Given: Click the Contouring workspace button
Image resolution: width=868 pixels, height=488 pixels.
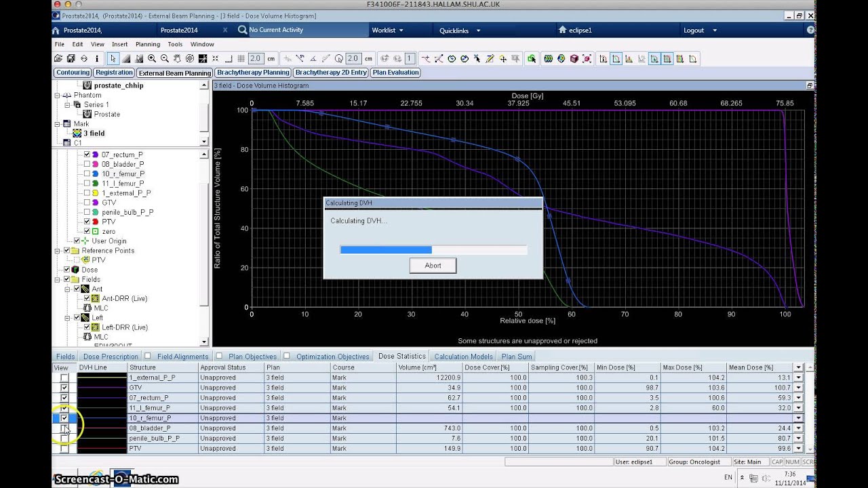Looking at the screenshot, I should point(73,73).
